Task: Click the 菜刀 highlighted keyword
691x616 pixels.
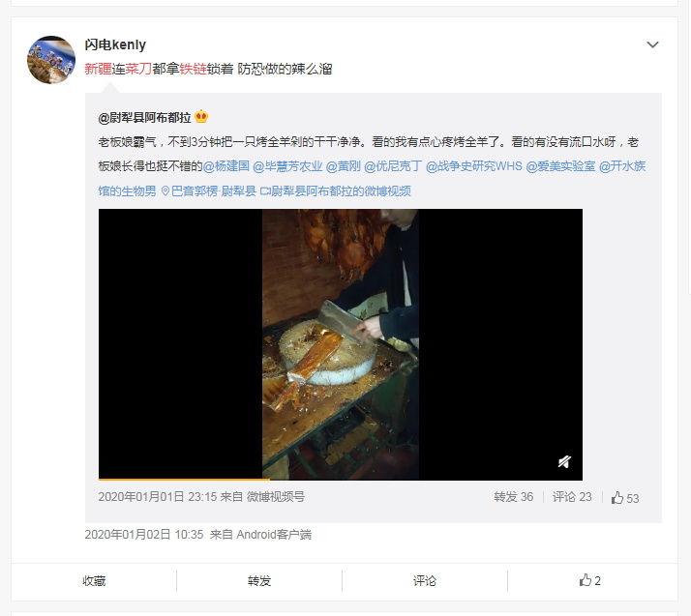Action: click(x=138, y=69)
